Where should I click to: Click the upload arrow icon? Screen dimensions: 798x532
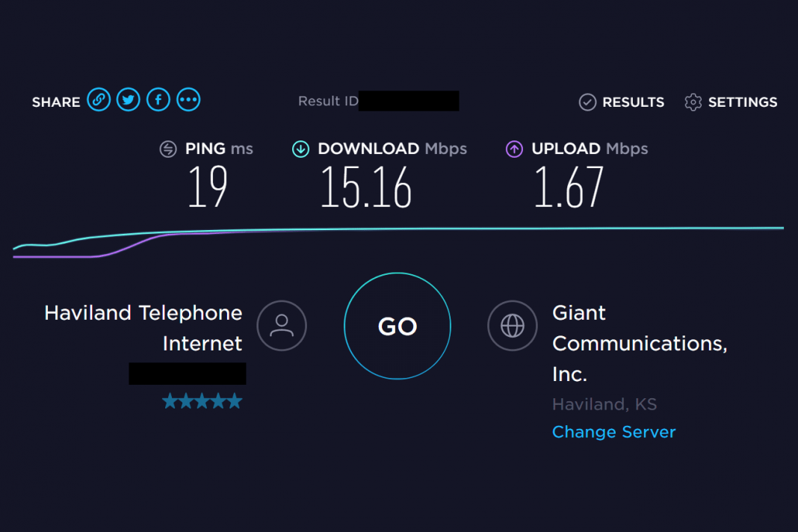coord(514,149)
